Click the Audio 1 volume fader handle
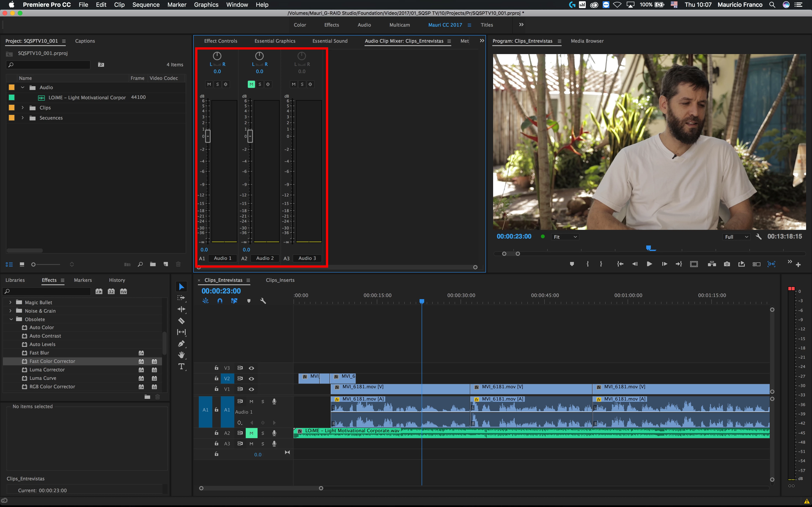The height and width of the screenshot is (507, 812). pyautogui.click(x=208, y=136)
